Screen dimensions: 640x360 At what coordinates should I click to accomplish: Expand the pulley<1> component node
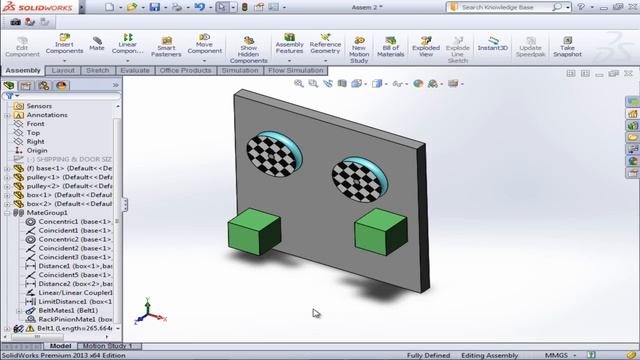[x=7, y=178]
